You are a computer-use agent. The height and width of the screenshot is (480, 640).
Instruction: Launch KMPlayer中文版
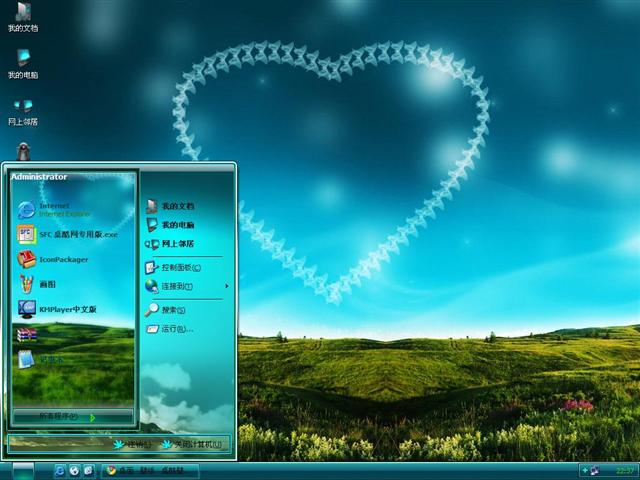click(x=57, y=309)
